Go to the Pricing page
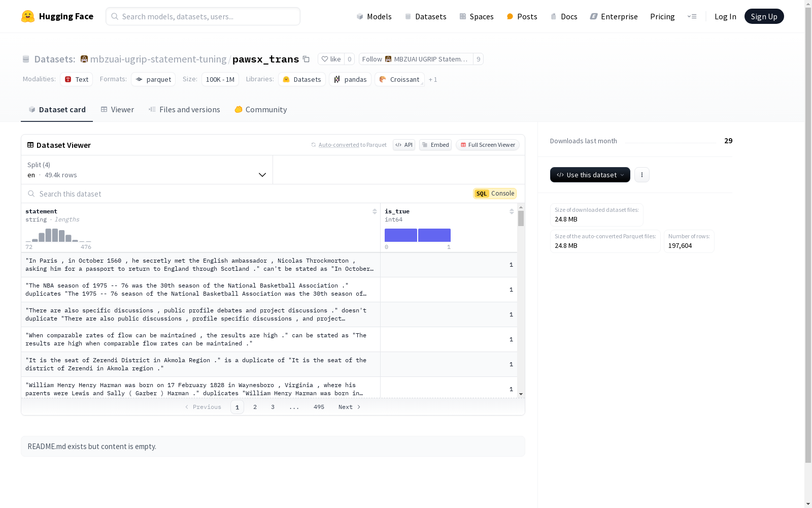The height and width of the screenshot is (508, 812). point(662,16)
